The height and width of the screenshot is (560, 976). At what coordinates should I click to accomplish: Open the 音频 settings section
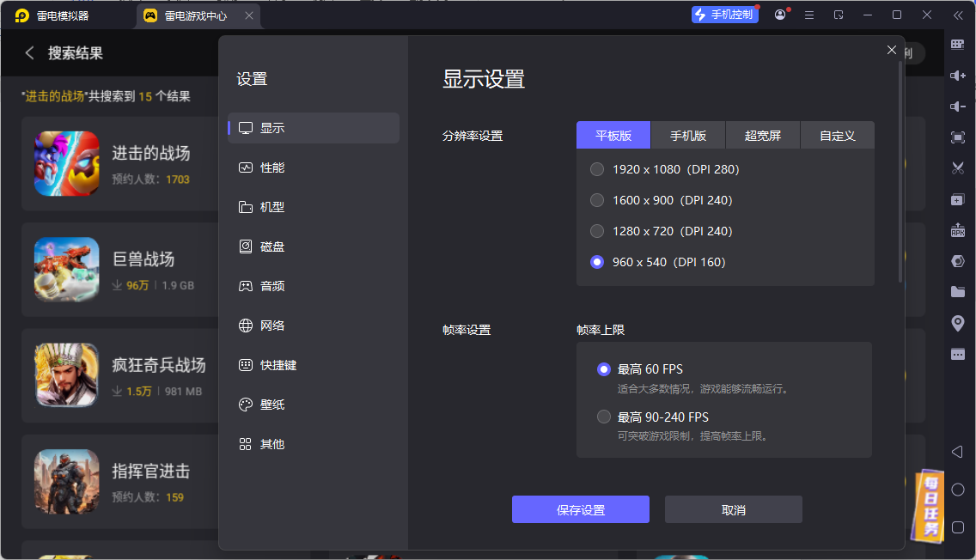tap(273, 285)
